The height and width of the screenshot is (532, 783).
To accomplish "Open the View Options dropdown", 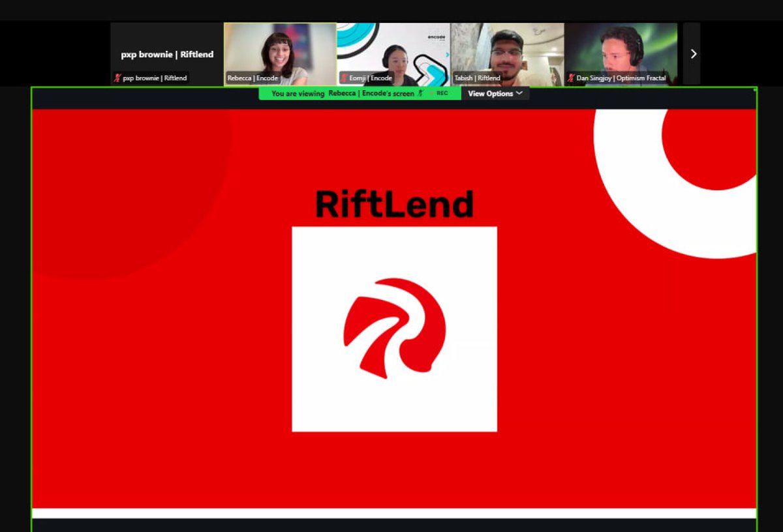I will [495, 93].
